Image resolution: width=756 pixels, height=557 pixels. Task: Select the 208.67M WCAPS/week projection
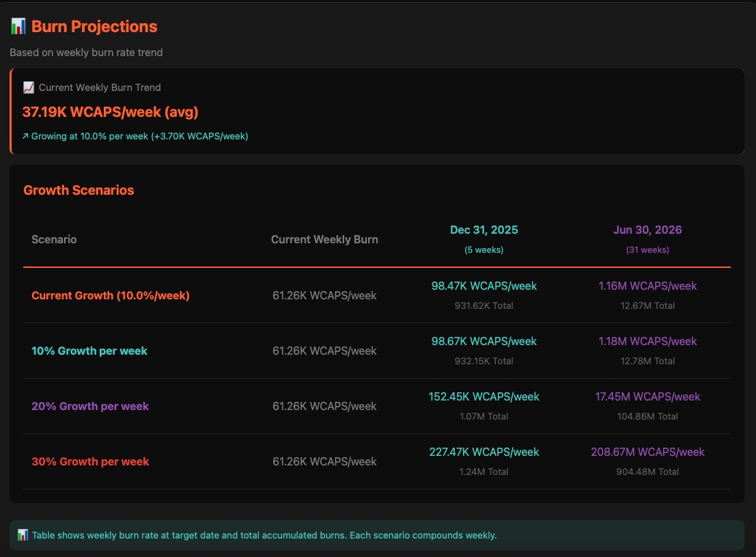647,452
